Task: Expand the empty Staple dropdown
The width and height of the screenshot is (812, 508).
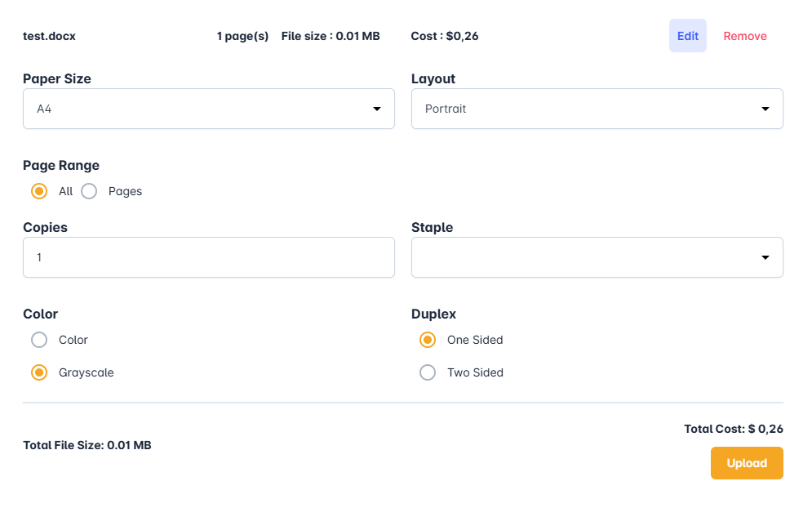Action: [597, 257]
